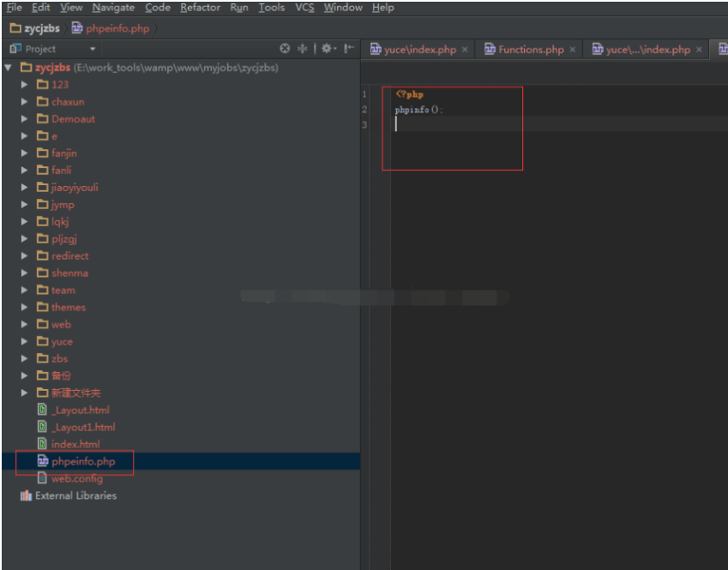The height and width of the screenshot is (570, 728).
Task: Expand the chaxun folder
Action: [x=24, y=102]
